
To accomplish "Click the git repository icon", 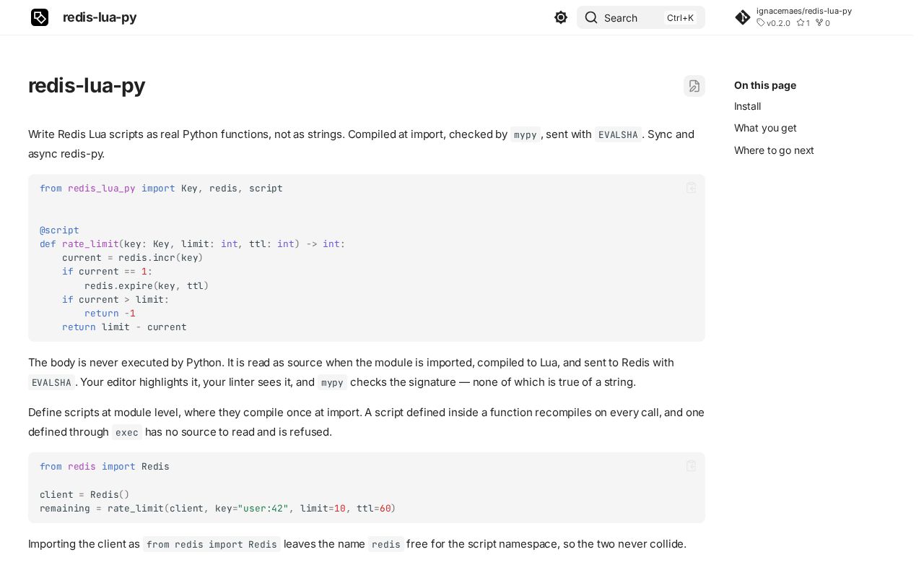I will pyautogui.click(x=743, y=17).
